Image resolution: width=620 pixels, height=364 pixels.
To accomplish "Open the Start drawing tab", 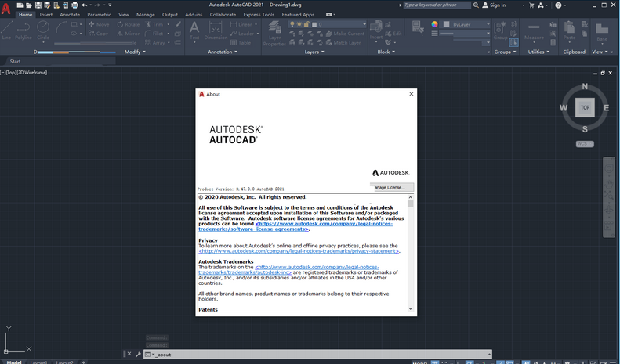I will pos(15,61).
